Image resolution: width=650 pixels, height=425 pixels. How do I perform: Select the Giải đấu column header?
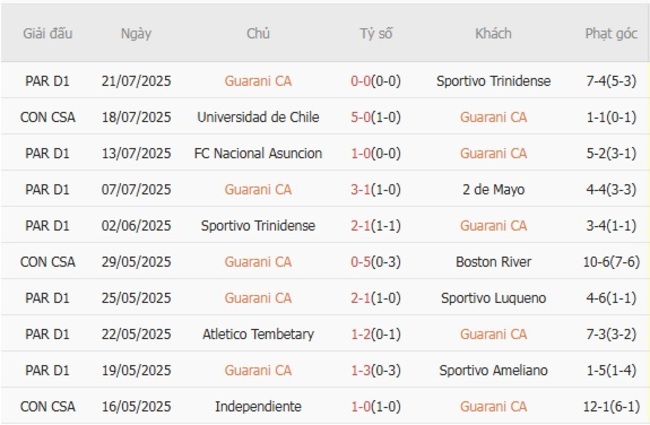coord(47,33)
